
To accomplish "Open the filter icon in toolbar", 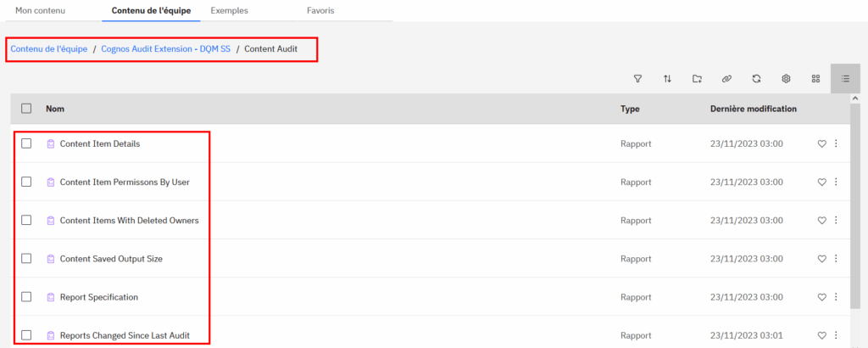I will tap(637, 79).
